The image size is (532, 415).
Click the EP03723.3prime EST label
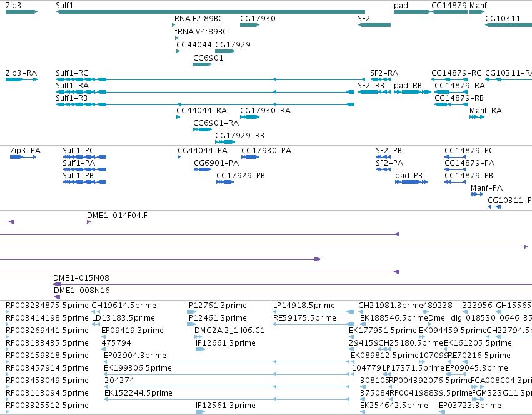(x=470, y=406)
